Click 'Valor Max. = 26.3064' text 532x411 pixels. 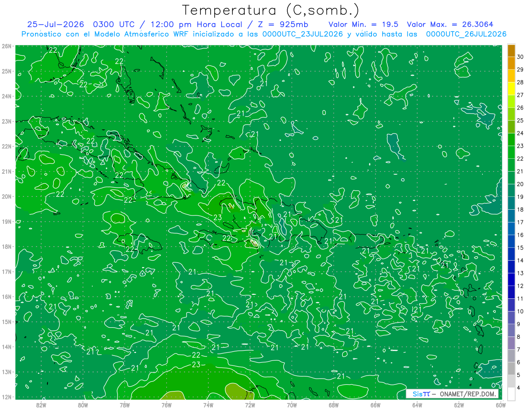(450, 24)
